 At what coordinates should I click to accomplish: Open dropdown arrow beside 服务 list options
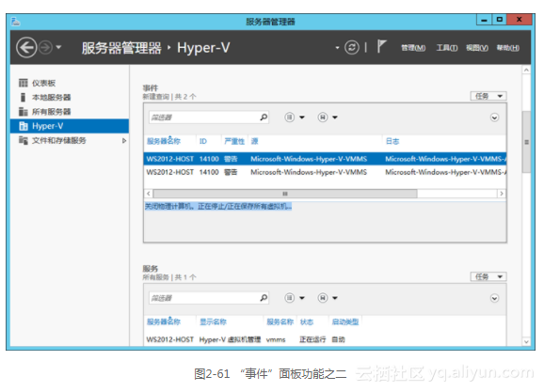pos(302,298)
